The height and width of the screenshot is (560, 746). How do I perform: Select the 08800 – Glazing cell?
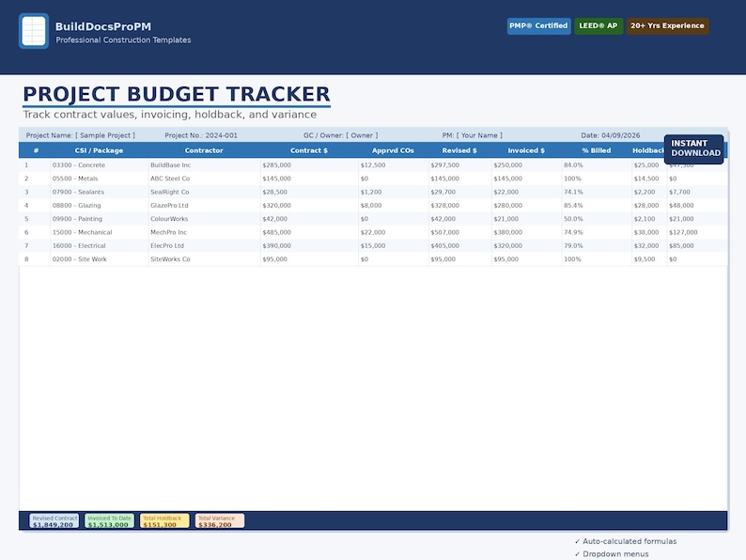[x=99, y=206]
